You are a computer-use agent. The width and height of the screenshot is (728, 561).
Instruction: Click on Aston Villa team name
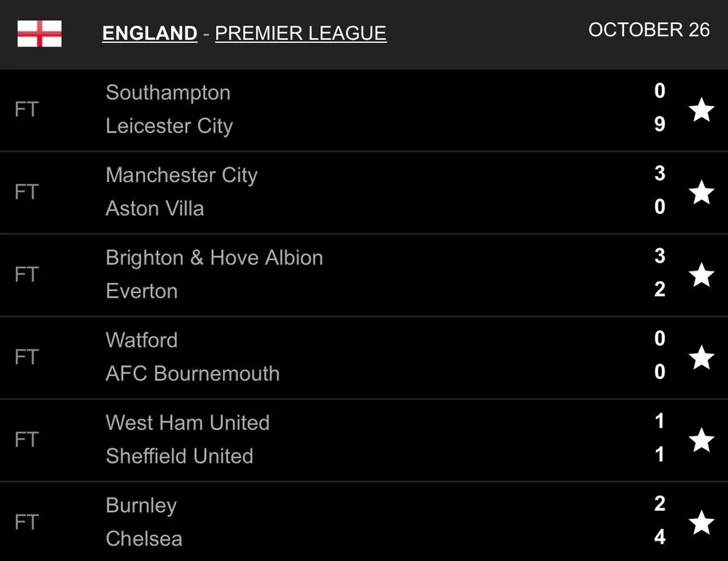pyautogui.click(x=154, y=209)
